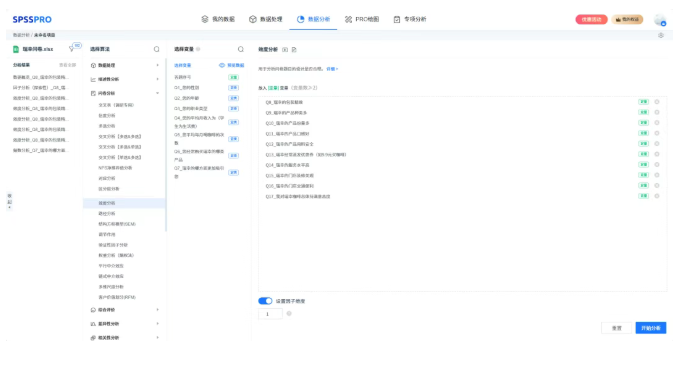
Task: Open the settings gear on breadcrumb bar
Action: pos(661,35)
